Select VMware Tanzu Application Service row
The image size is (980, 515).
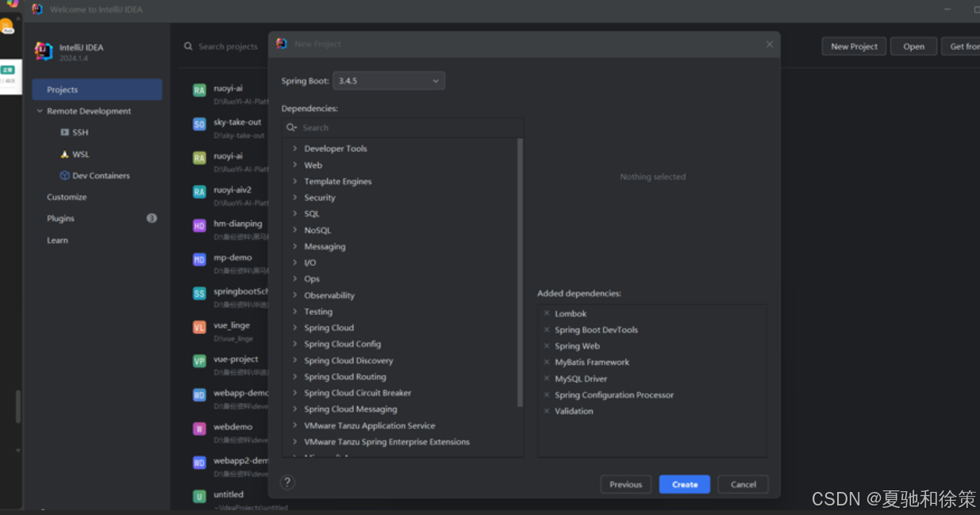tap(401, 425)
